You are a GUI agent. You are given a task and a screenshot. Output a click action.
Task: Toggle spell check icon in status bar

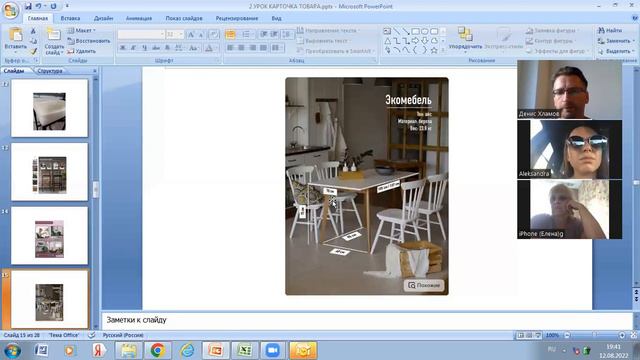coord(92,335)
